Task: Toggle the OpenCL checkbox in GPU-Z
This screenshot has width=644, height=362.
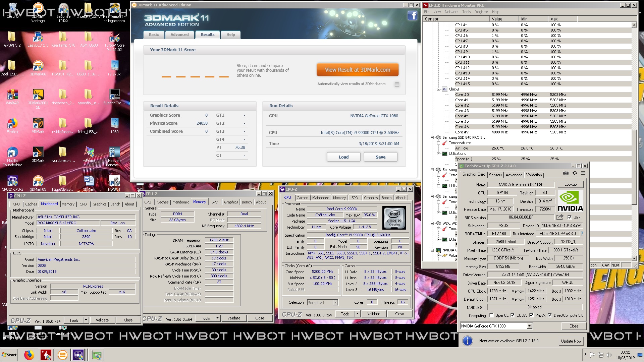Action: click(491, 315)
